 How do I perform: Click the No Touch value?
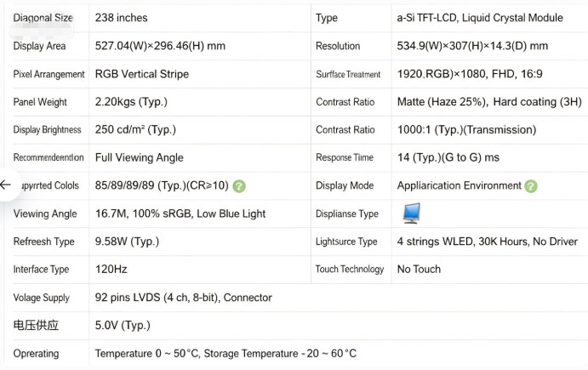[x=419, y=269]
